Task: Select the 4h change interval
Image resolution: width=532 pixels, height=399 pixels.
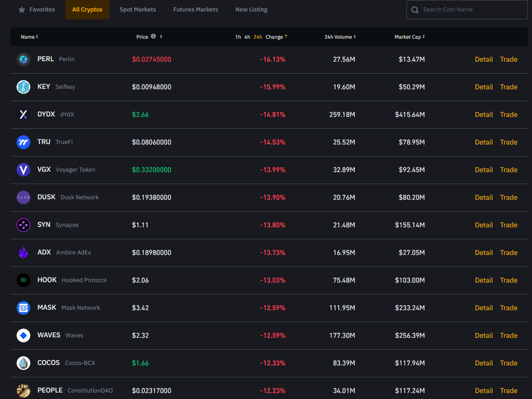Action: coord(247,37)
